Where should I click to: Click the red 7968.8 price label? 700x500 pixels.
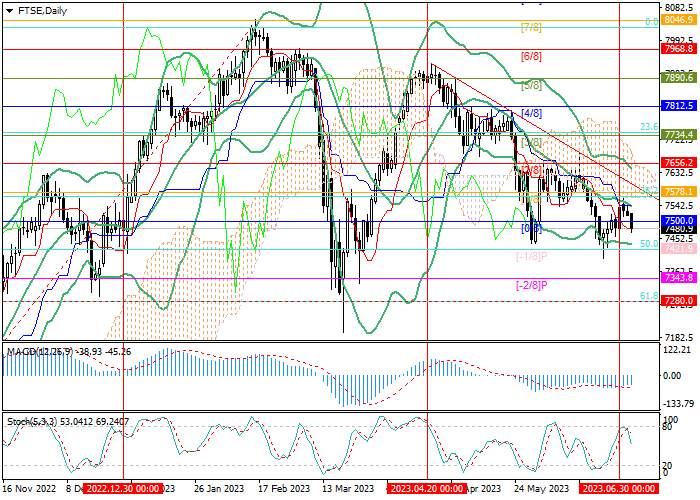pyautogui.click(x=679, y=49)
